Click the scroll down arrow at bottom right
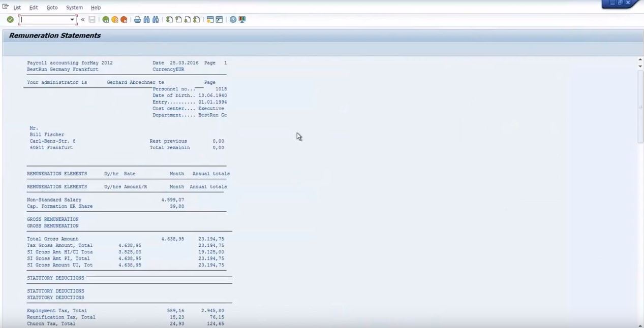 (640, 325)
